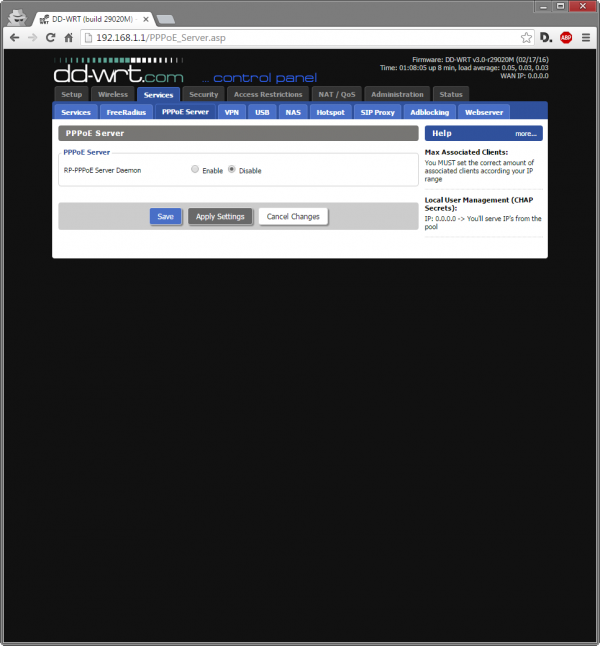Viewport: 600px width, 646px height.
Task: Switch to the Administration tab
Action: click(397, 94)
